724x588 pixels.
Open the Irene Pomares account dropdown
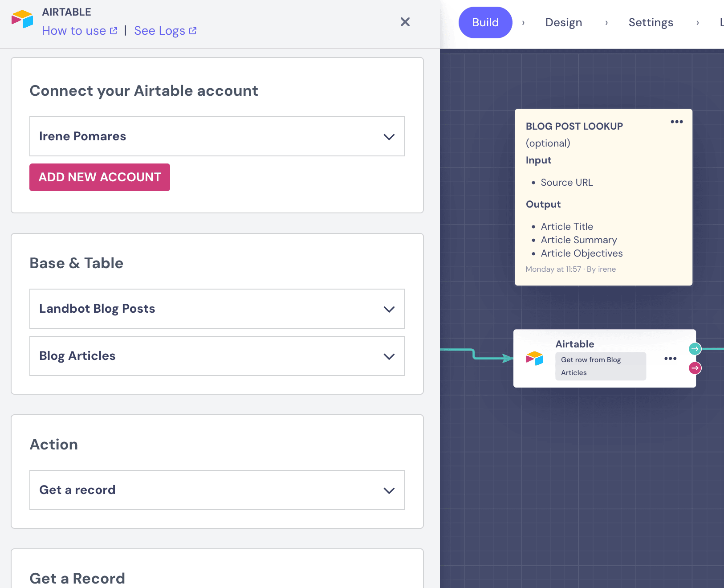pos(217,136)
